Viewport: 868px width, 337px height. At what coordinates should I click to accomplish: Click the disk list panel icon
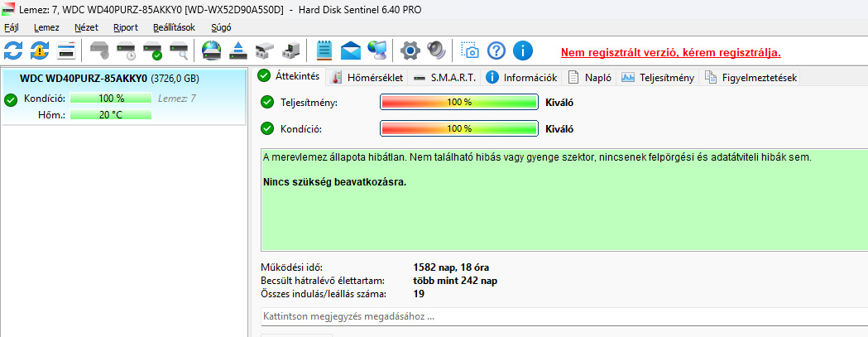pos(66,51)
